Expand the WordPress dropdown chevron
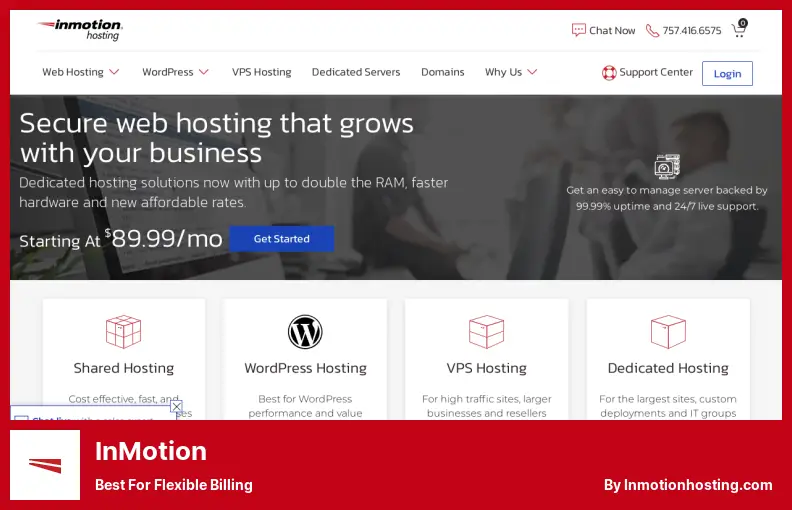The width and height of the screenshot is (792, 510). pos(204,72)
